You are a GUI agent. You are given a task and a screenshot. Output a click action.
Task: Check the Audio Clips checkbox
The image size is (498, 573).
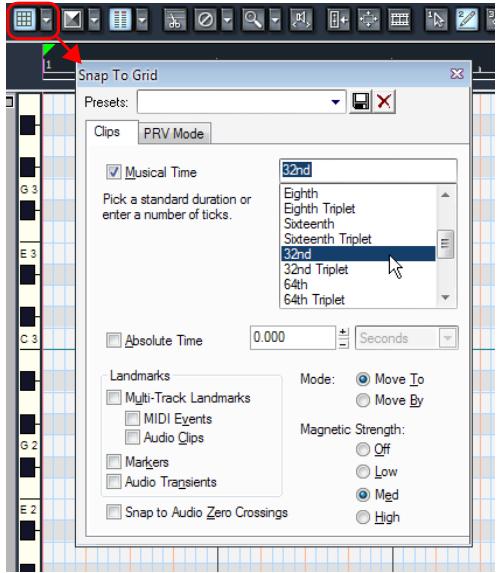coord(132,437)
